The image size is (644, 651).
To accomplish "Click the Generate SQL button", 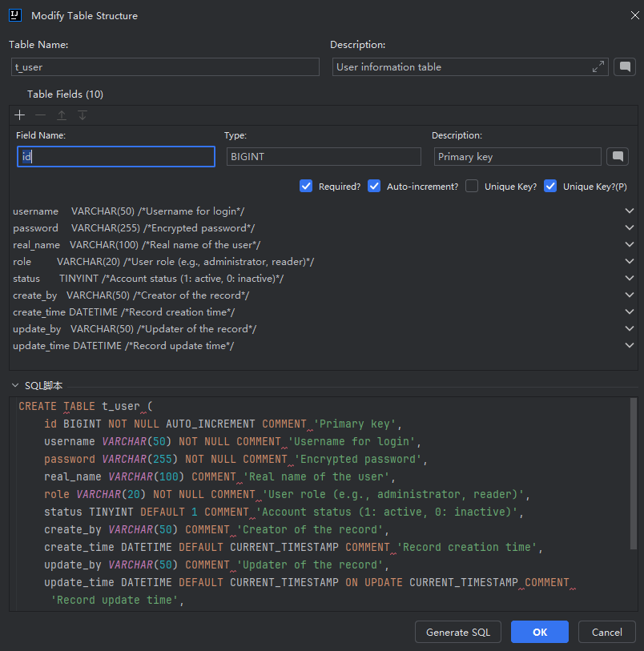I will tap(458, 632).
